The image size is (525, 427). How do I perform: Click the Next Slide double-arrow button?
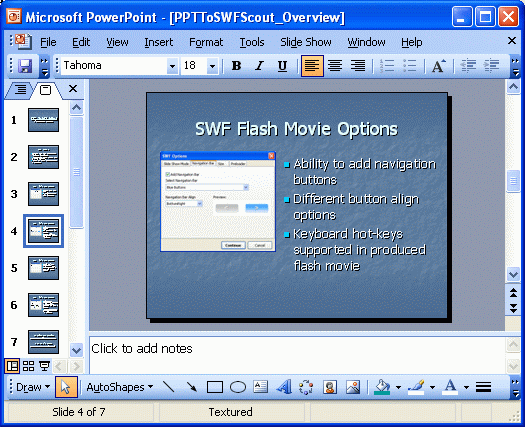[x=513, y=308]
